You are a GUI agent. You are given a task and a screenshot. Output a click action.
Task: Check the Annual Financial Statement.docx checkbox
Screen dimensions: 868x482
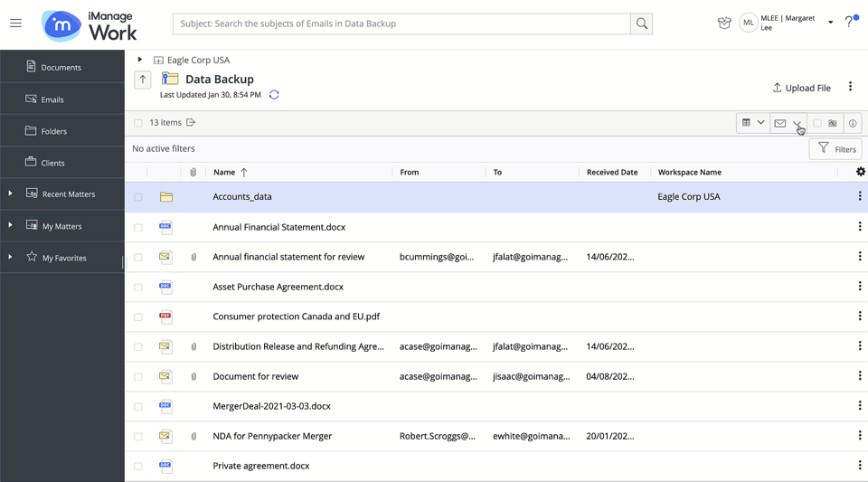point(138,228)
